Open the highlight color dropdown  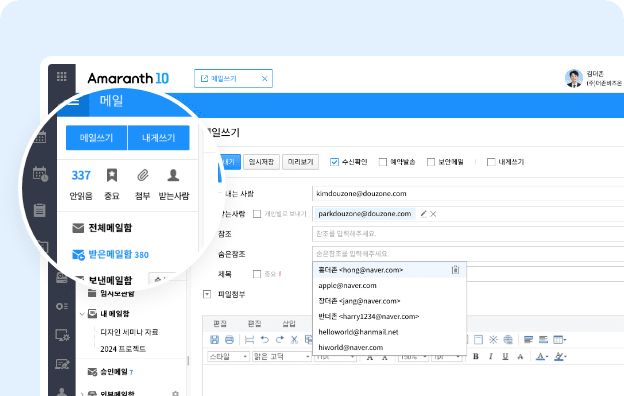point(565,357)
